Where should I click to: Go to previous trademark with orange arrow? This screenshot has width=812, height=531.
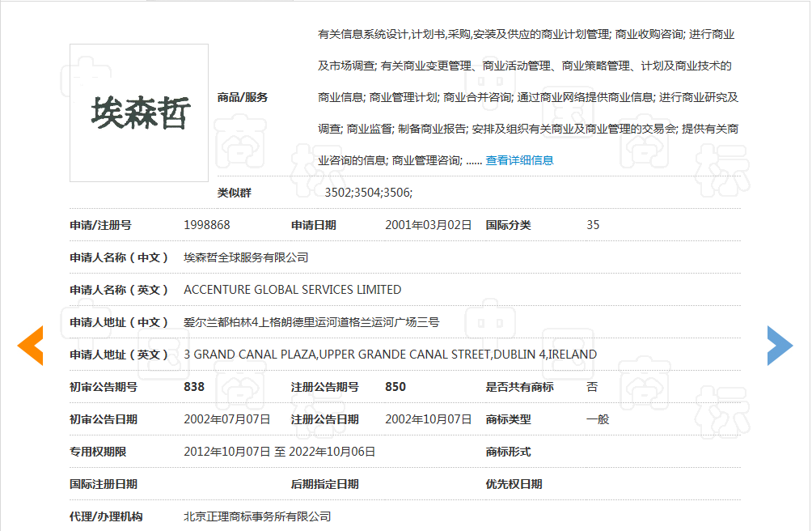[x=30, y=346]
